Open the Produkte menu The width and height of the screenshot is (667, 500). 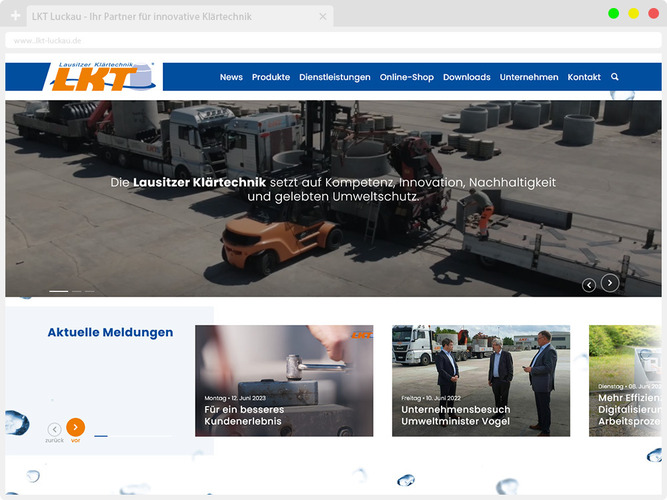coord(271,77)
